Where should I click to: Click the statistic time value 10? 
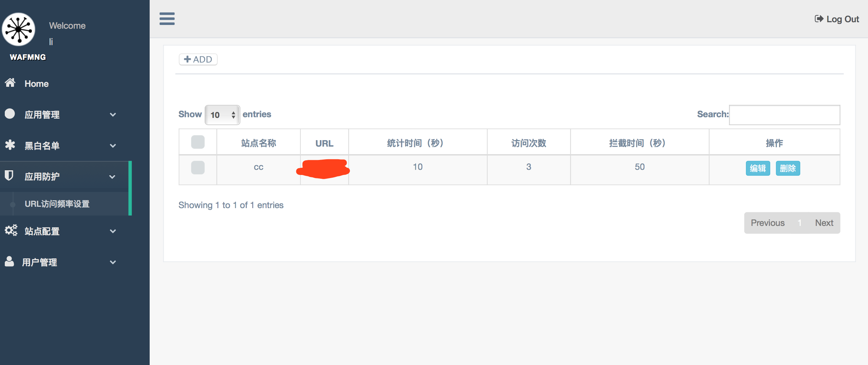coord(418,167)
